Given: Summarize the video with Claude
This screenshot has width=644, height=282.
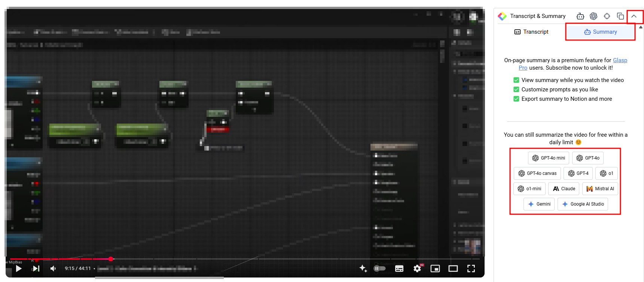Looking at the screenshot, I should [564, 189].
